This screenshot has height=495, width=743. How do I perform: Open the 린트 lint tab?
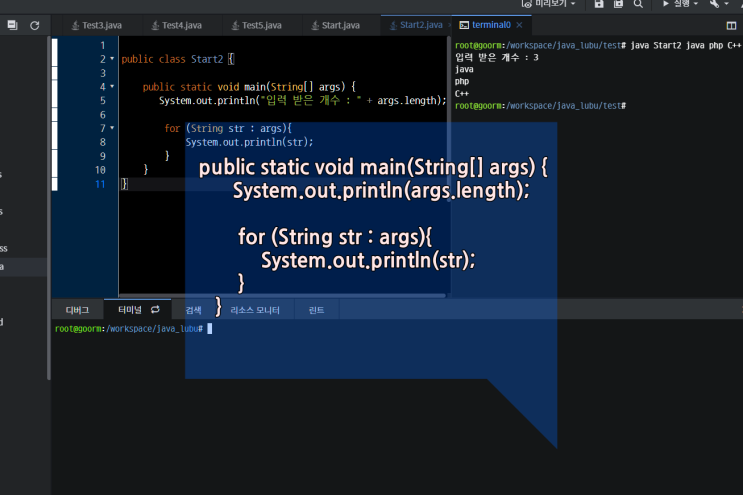click(x=316, y=310)
